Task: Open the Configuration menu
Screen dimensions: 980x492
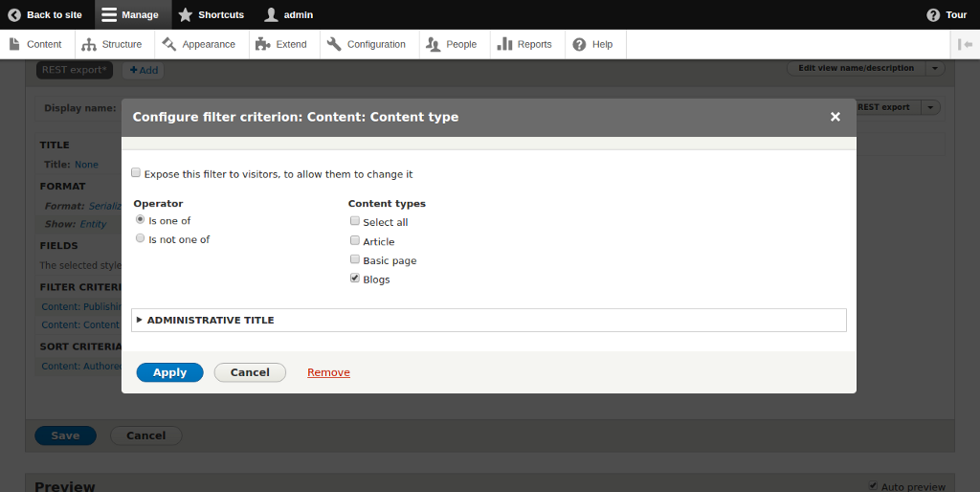Action: 368,44
